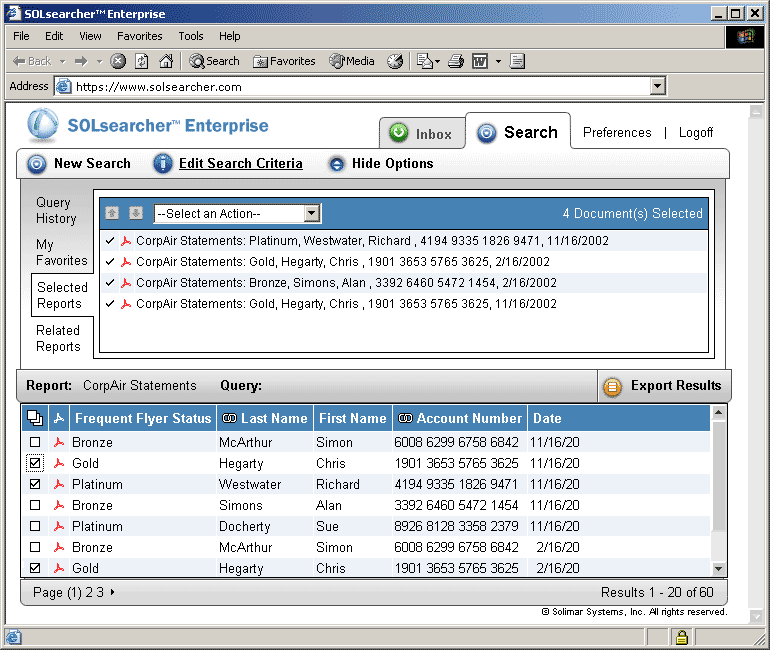
Task: Open the Forward button history dropdown arrow
Action: 100,62
